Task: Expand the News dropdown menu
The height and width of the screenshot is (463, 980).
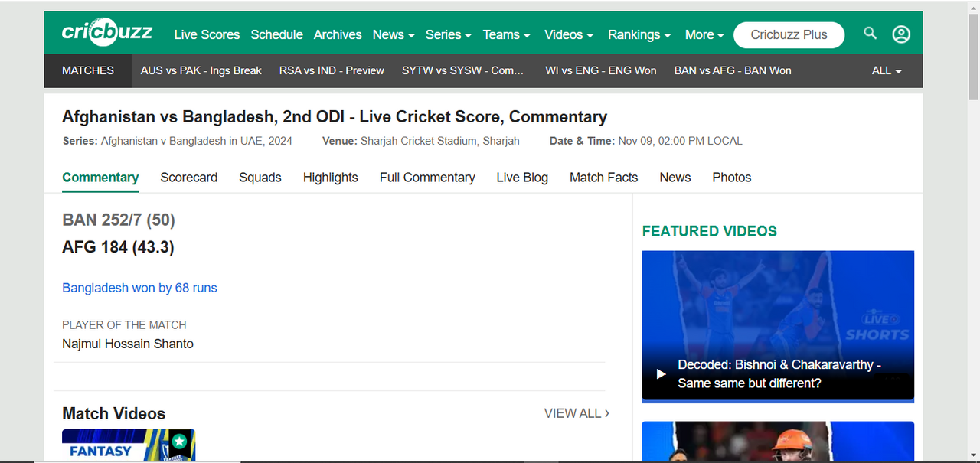Action: 394,34
